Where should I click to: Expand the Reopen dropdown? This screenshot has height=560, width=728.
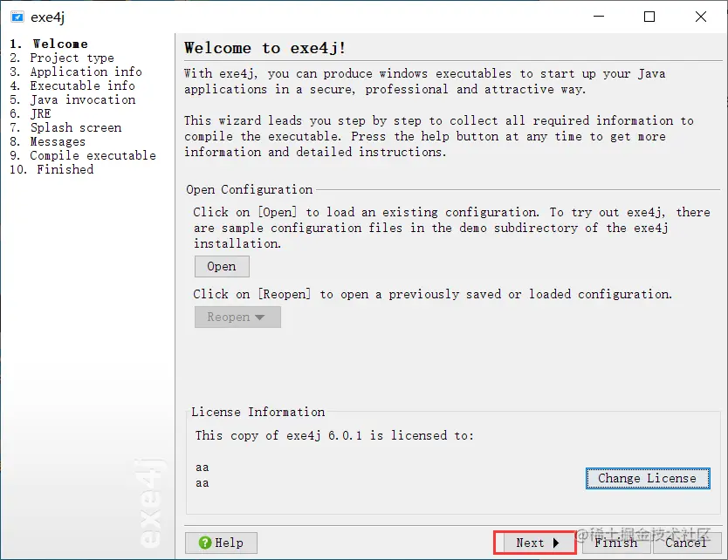(x=237, y=317)
